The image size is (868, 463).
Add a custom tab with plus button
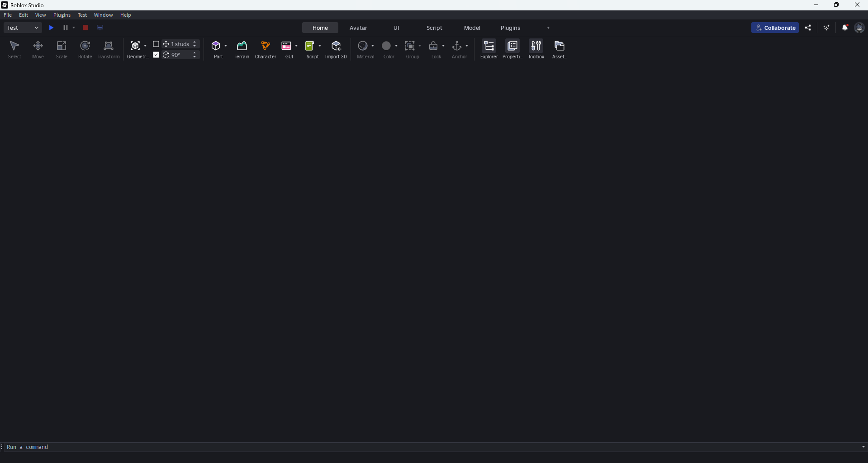(x=548, y=28)
